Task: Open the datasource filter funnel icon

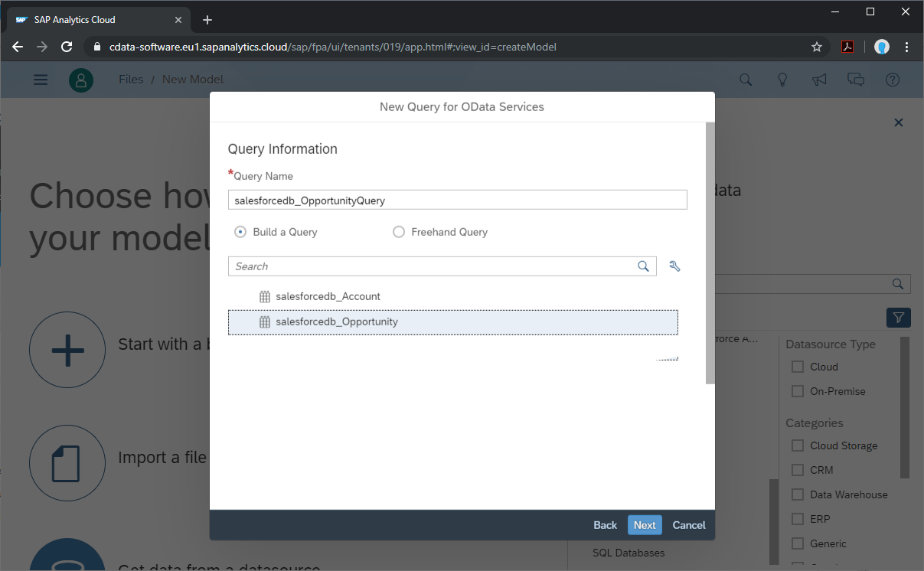Action: (x=898, y=317)
